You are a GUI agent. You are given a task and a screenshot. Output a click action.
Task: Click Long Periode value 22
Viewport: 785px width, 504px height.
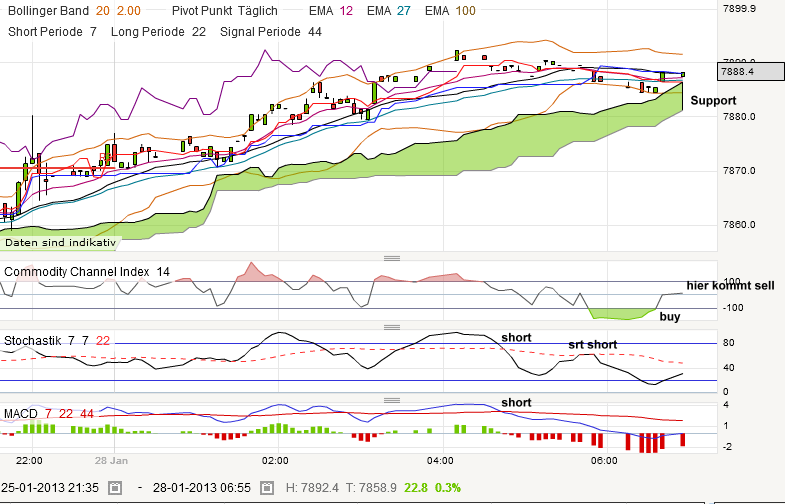click(199, 32)
